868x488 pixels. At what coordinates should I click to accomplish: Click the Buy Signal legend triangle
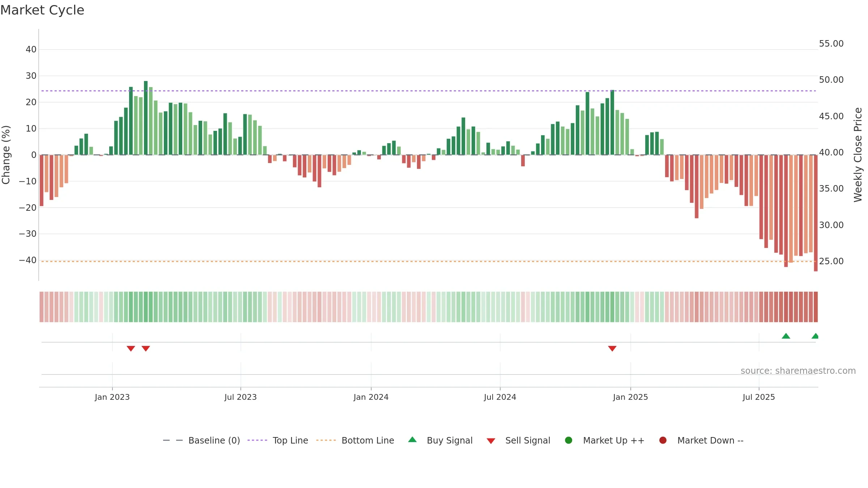pyautogui.click(x=412, y=440)
